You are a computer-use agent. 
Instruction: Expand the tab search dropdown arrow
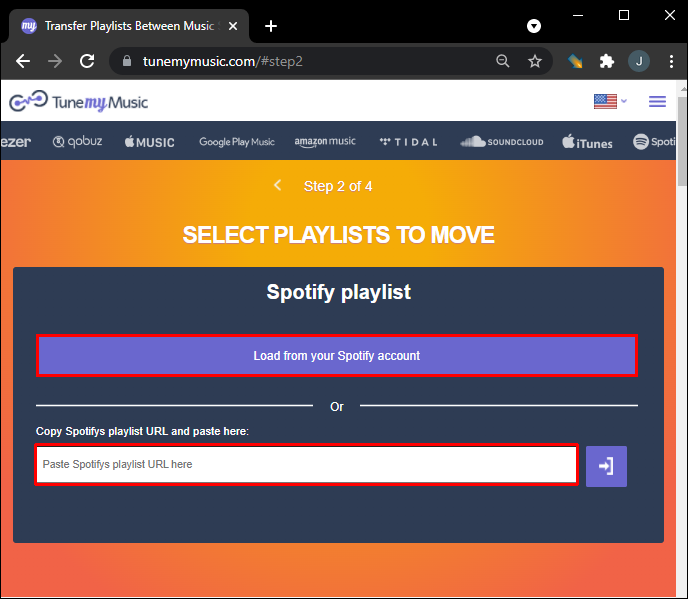pos(534,26)
